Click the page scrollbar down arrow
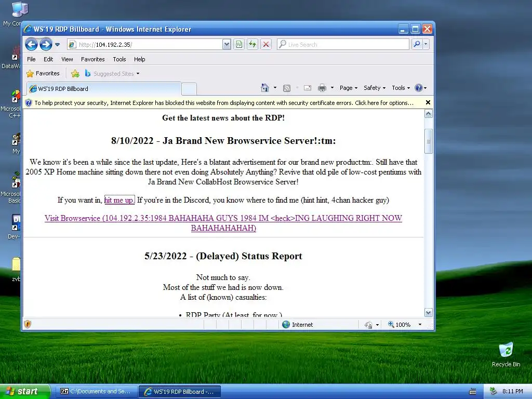The height and width of the screenshot is (399, 532). click(429, 313)
